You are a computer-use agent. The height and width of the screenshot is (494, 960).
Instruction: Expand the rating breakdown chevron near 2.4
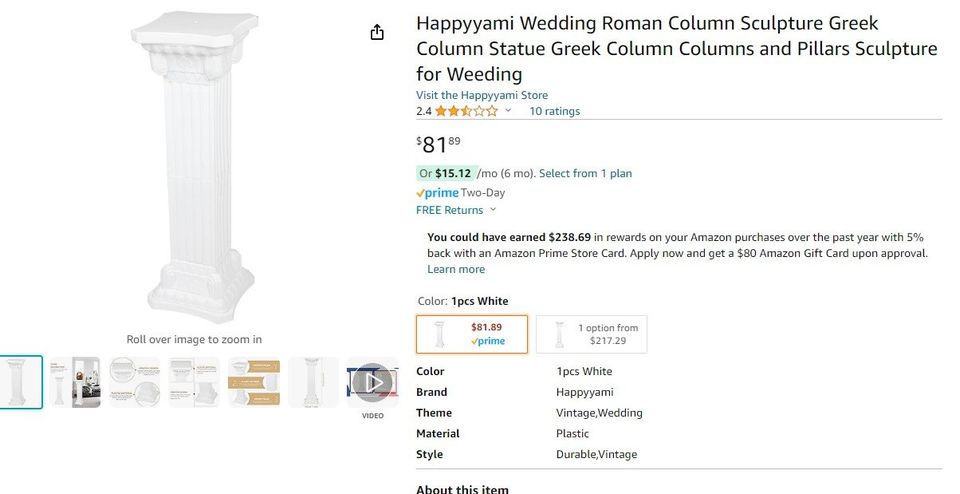click(x=508, y=111)
